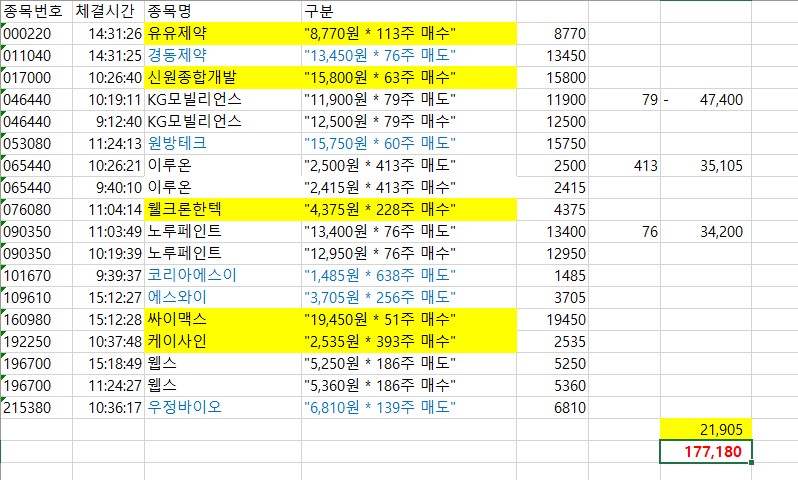798x480 pixels.
Task: Select cell "2,535원 * 393주 매수"
Action: tap(409, 342)
